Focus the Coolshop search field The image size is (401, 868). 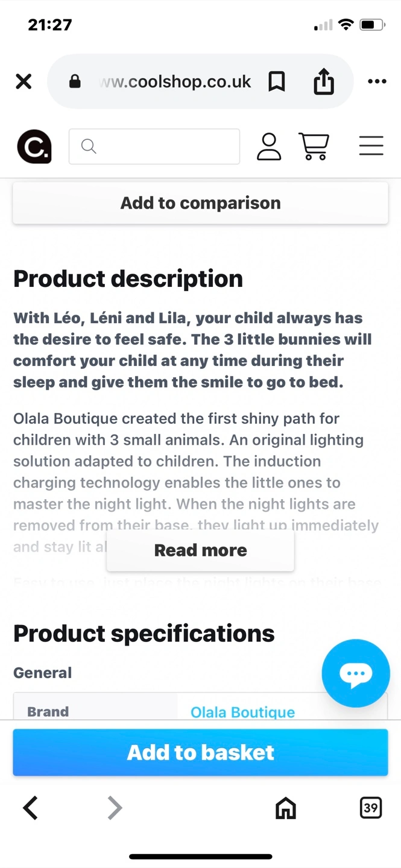(x=154, y=146)
